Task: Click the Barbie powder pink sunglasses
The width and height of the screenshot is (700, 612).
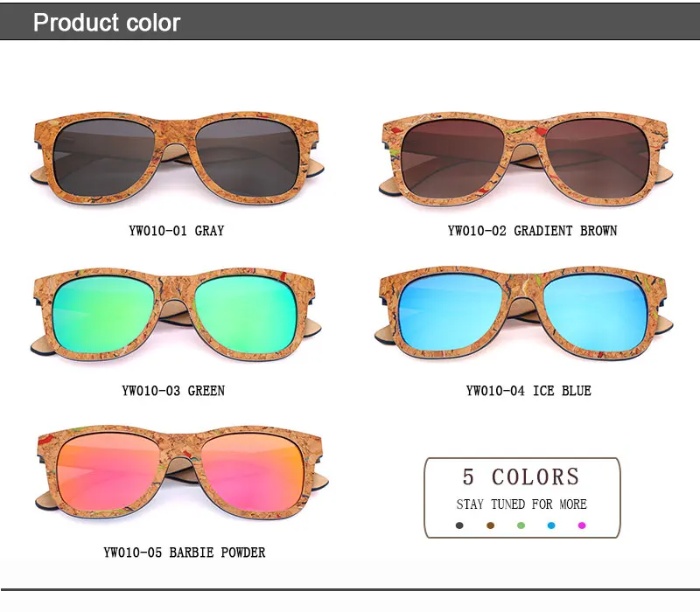Action: 182,473
